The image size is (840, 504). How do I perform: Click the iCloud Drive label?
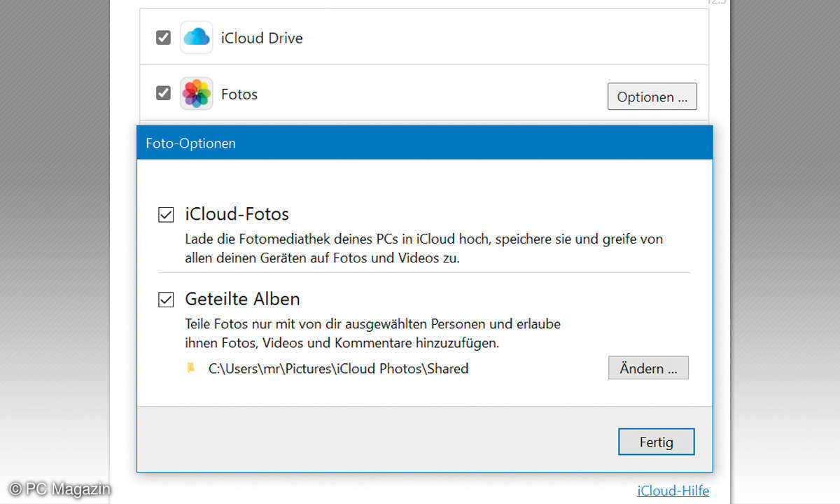(x=262, y=38)
